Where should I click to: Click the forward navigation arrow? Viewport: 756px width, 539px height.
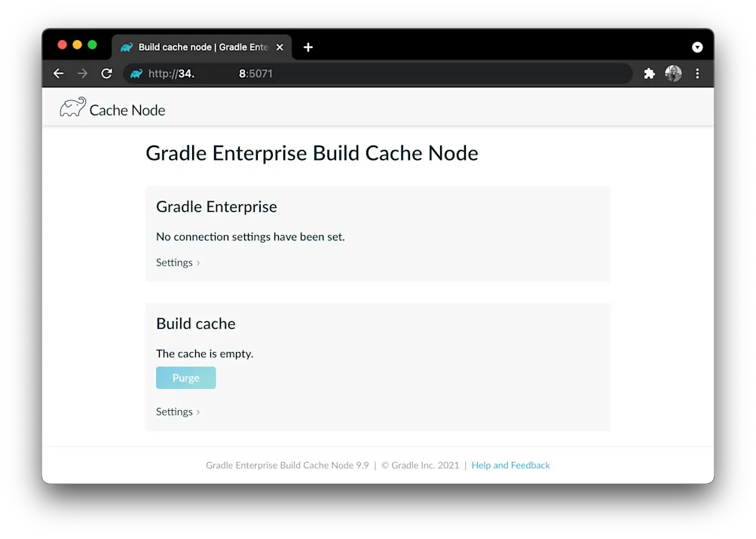82,73
